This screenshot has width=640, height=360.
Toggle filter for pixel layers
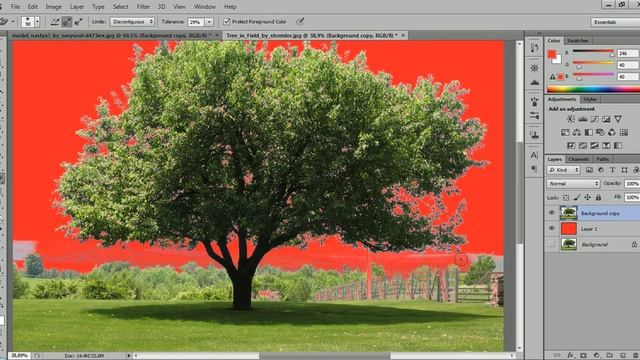tap(589, 170)
